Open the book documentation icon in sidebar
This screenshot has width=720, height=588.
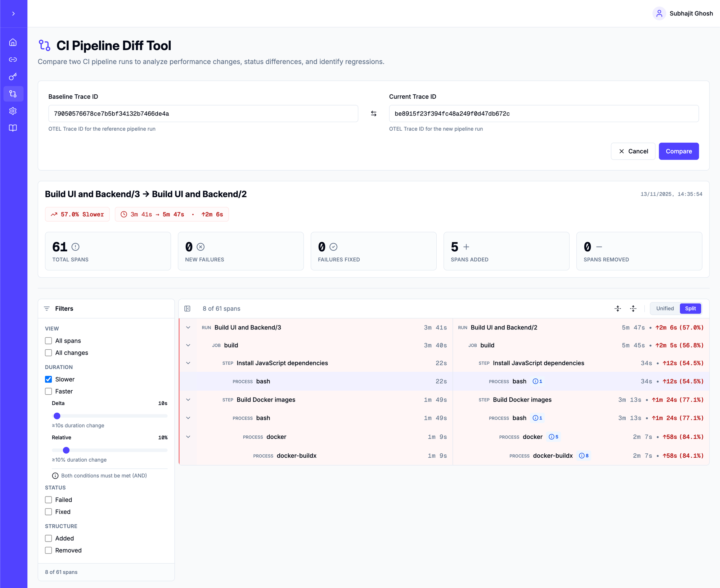click(13, 128)
